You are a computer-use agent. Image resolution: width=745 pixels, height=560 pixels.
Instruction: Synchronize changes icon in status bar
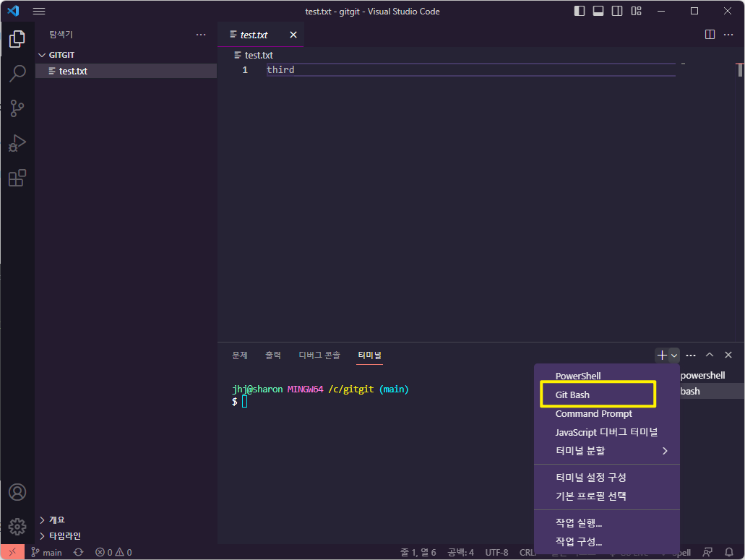[78, 552]
